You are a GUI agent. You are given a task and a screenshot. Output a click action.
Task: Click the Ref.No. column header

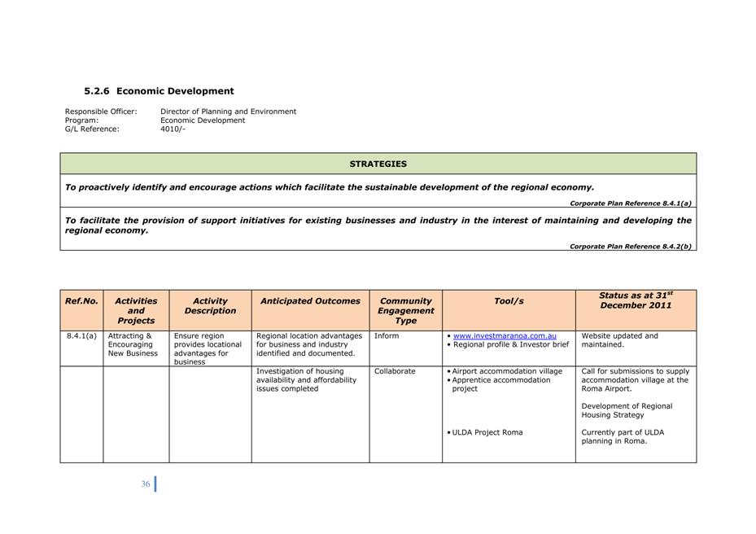[81, 301]
